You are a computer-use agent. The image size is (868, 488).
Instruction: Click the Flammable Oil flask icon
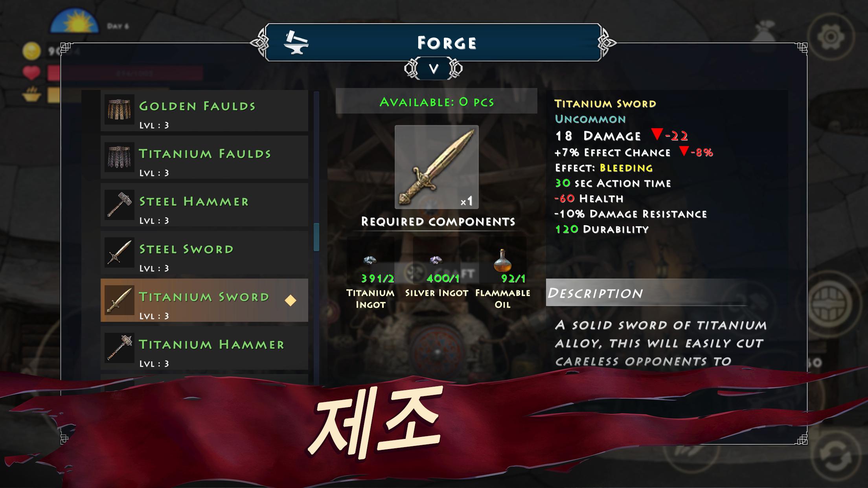coord(502,260)
